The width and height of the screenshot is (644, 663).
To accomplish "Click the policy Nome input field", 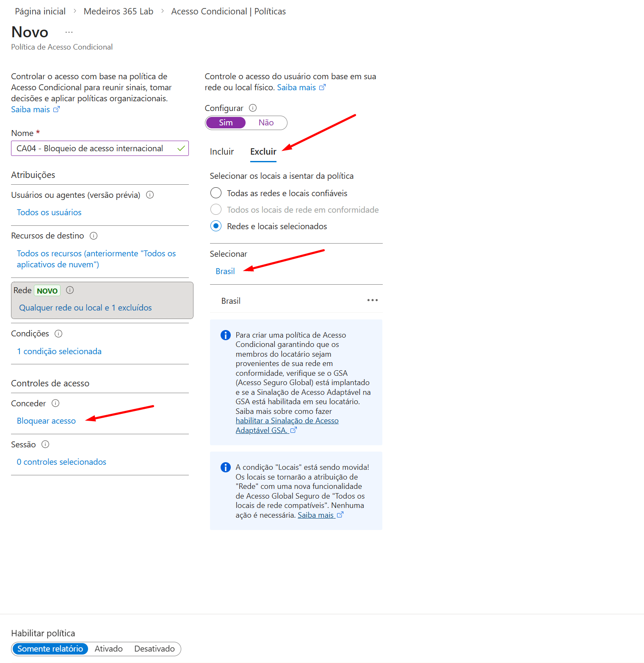I will [95, 149].
